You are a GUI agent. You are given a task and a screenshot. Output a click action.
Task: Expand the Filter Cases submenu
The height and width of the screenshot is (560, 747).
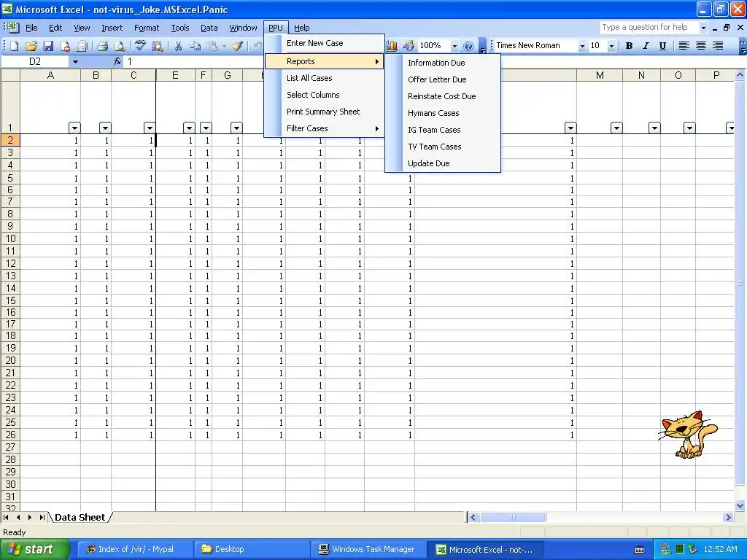[325, 128]
